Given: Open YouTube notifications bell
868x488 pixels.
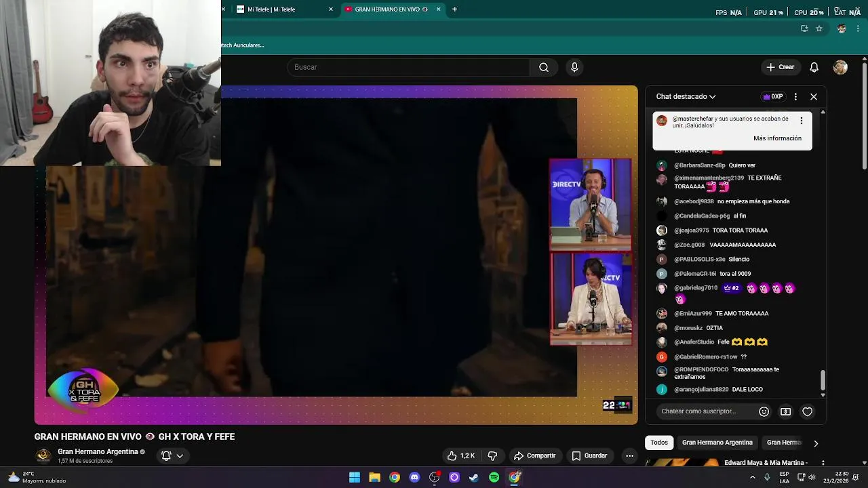Looking at the screenshot, I should click(x=814, y=67).
